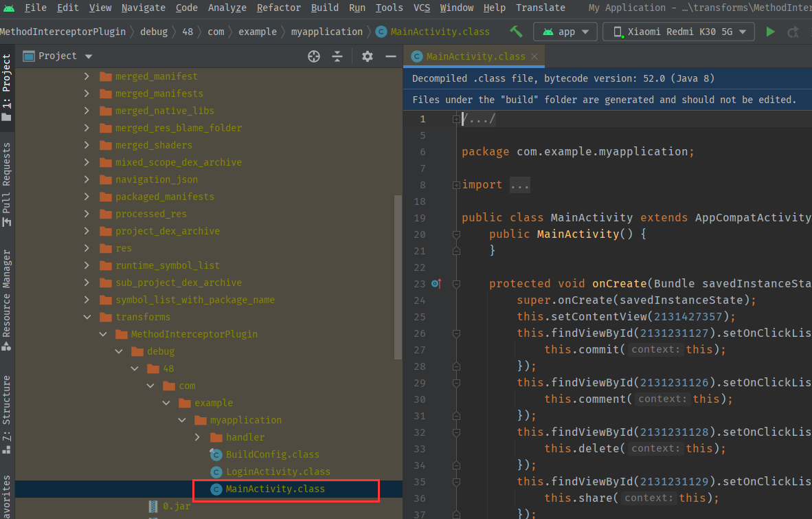Open the Navigate menu
Image resolution: width=812 pixels, height=519 pixels.
[x=144, y=8]
